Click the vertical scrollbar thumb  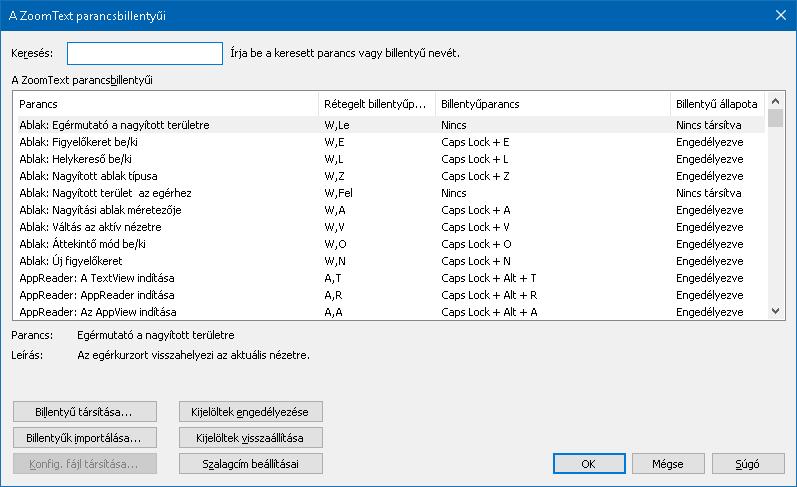point(775,118)
